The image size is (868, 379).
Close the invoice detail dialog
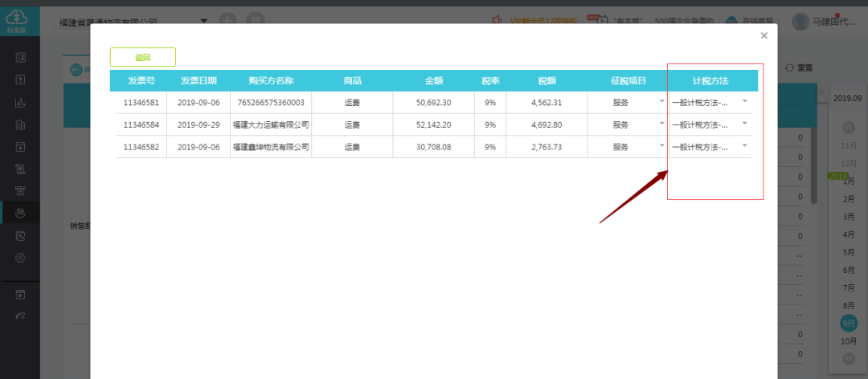click(x=764, y=35)
